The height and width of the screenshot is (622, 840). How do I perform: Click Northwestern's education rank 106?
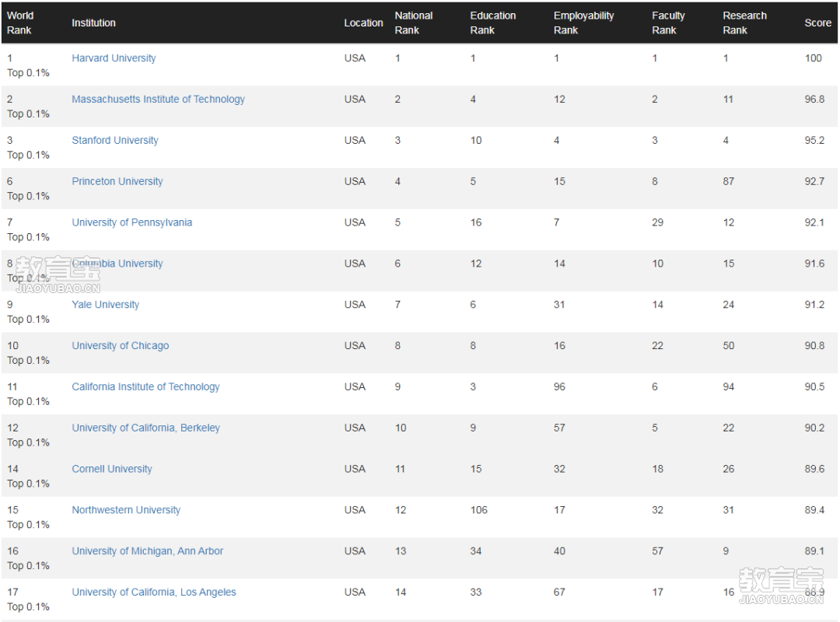tap(479, 510)
